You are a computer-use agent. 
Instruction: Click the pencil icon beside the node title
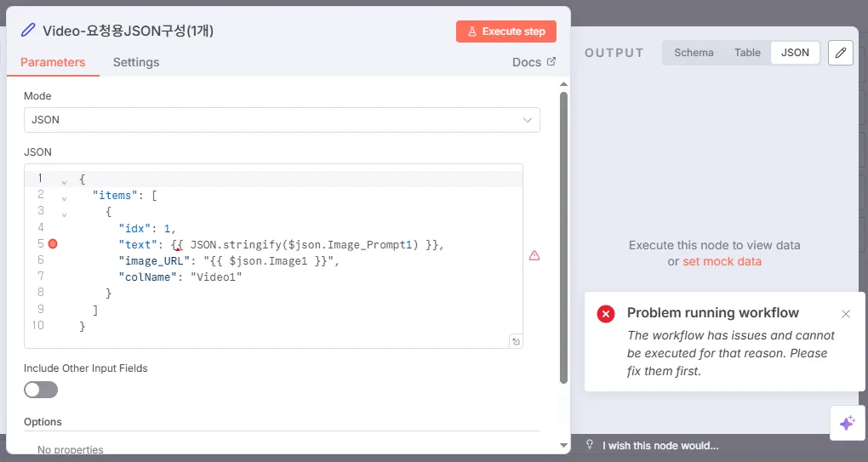(x=28, y=31)
